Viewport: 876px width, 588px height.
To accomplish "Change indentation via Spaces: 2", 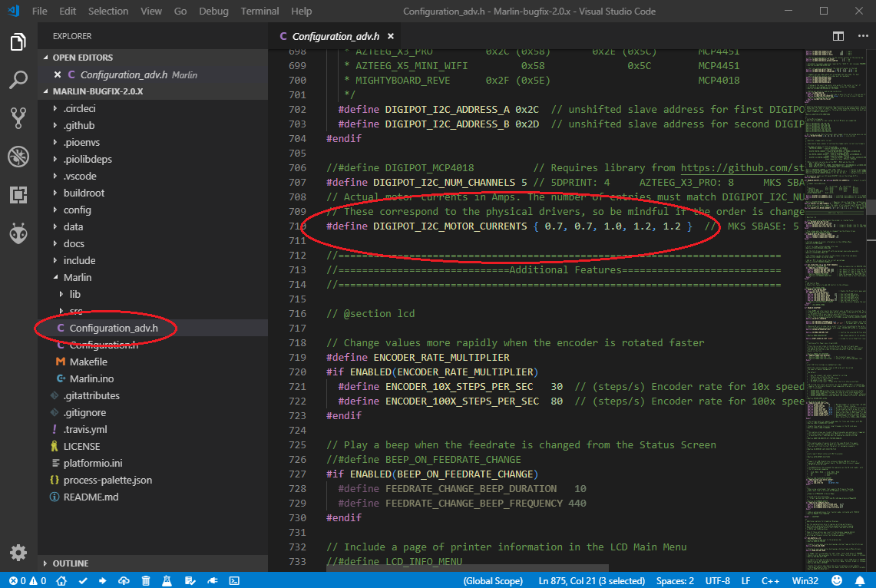I will (675, 581).
